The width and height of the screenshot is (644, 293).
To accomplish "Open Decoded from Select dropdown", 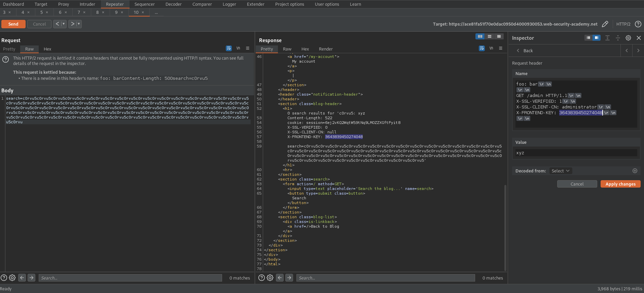I will pyautogui.click(x=560, y=171).
